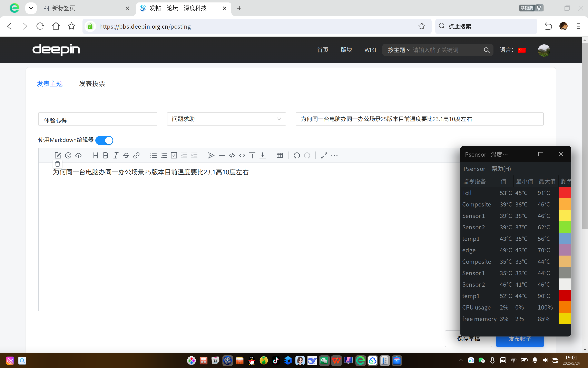Click the notification bell in system tray

535,360
